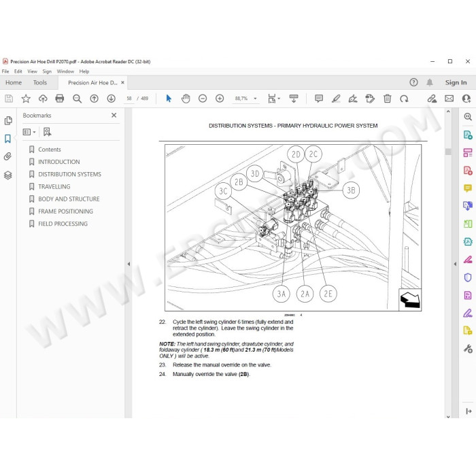The image size is (476, 476).
Task: Click the Sign In button
Action: tap(456, 82)
